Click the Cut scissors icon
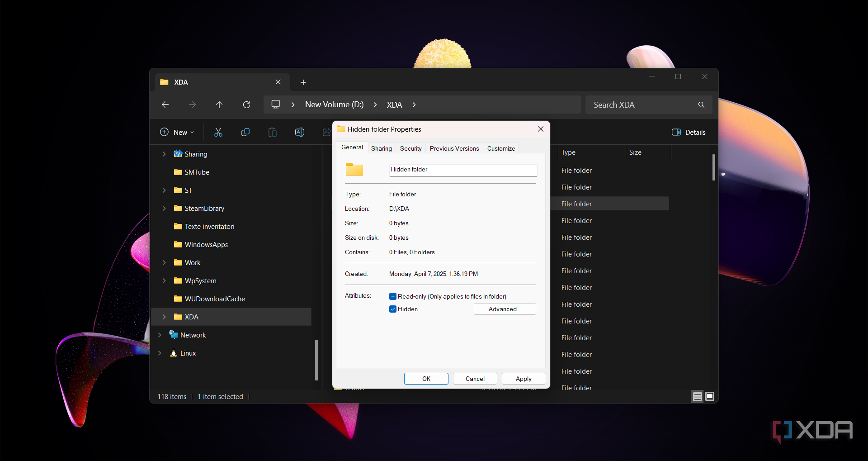The width and height of the screenshot is (868, 461). 218,132
